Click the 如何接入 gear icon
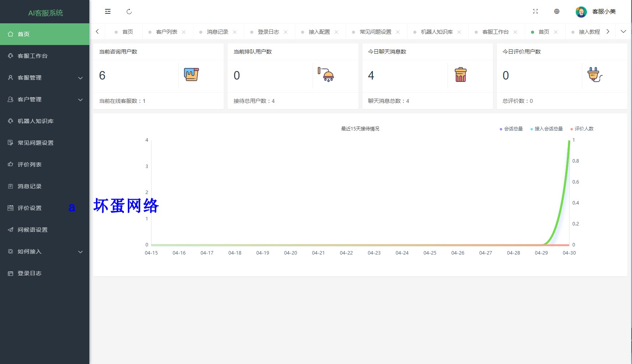 [10, 251]
